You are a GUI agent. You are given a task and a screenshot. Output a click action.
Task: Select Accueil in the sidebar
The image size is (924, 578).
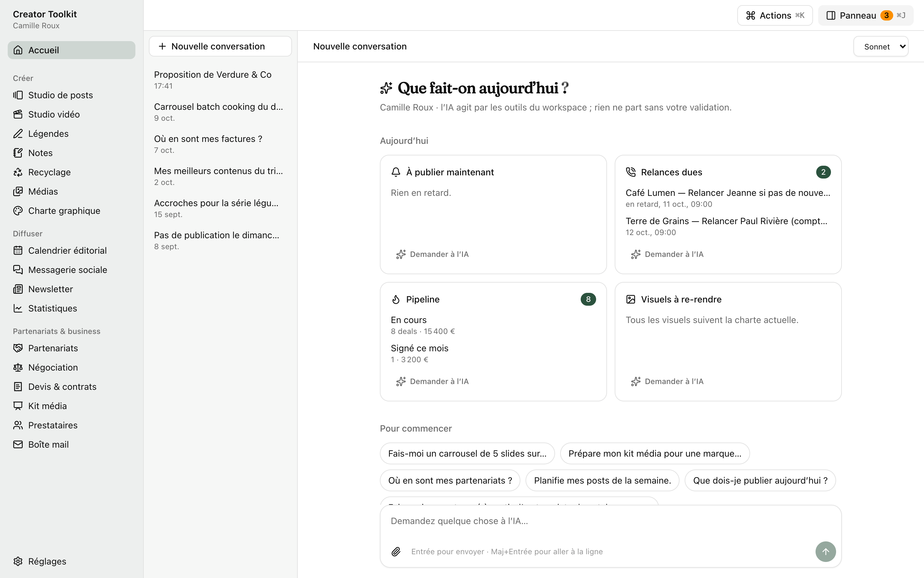click(x=72, y=50)
